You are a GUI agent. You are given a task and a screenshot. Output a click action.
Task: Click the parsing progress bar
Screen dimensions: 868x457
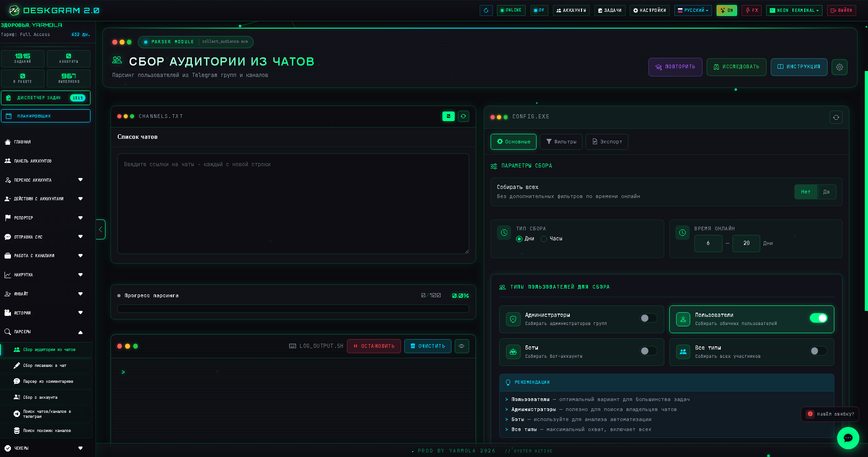point(293,309)
